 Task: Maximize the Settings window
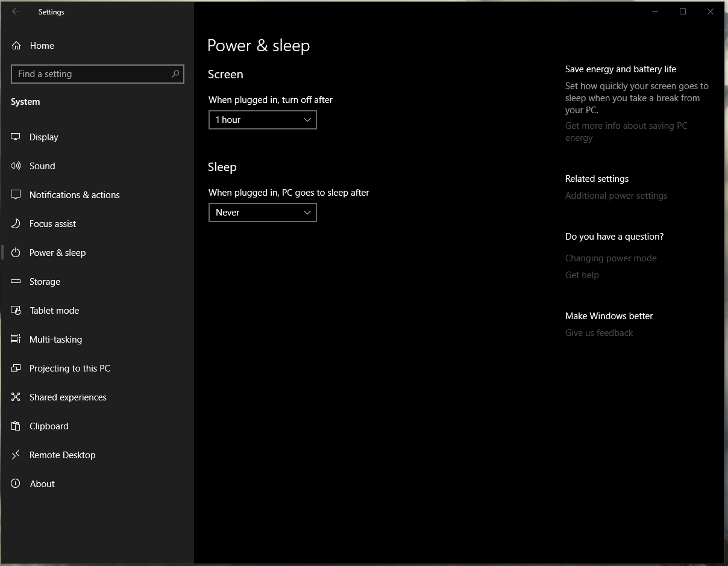pos(683,11)
